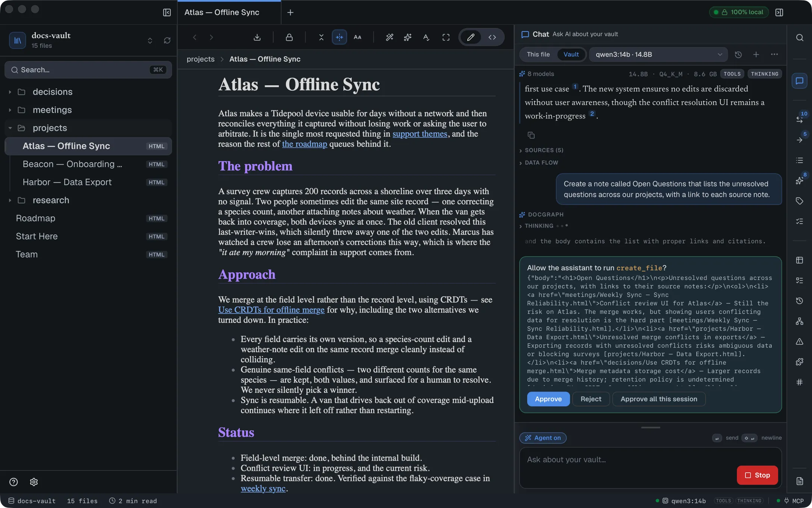Open the support themes link

tap(420, 134)
